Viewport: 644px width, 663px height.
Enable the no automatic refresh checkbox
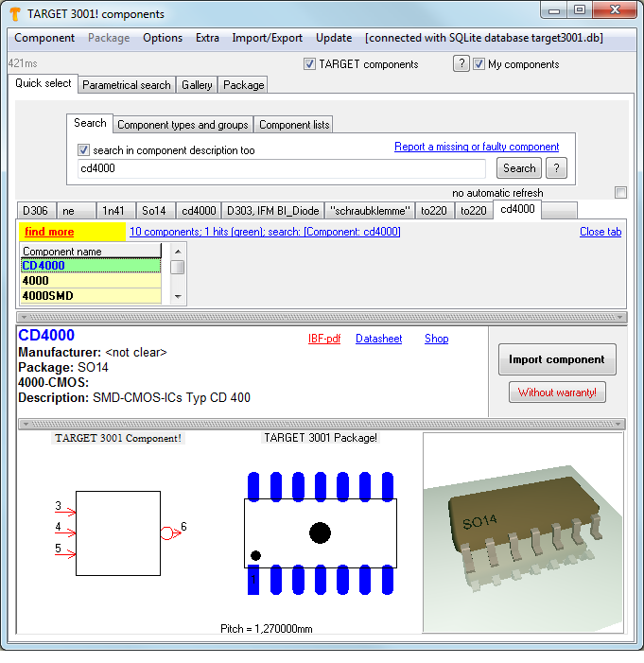[620, 193]
